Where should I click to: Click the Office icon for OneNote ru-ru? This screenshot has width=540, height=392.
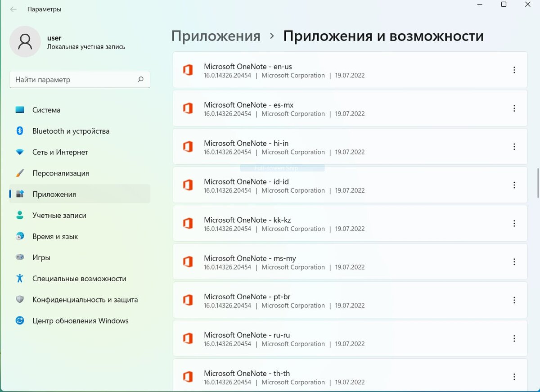188,338
